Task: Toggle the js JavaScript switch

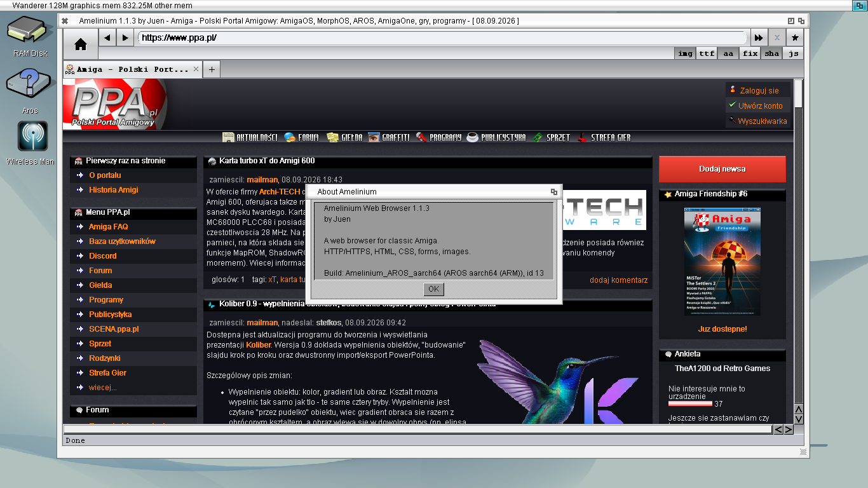Action: [x=793, y=53]
